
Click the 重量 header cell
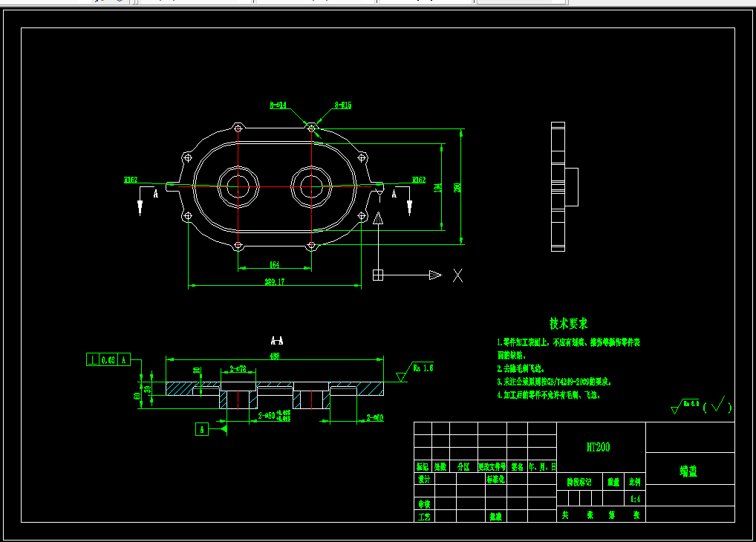613,482
